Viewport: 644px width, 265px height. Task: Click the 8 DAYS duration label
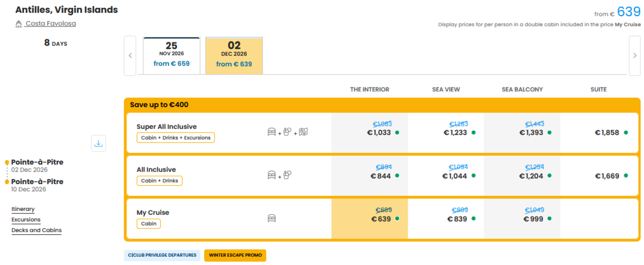click(56, 43)
